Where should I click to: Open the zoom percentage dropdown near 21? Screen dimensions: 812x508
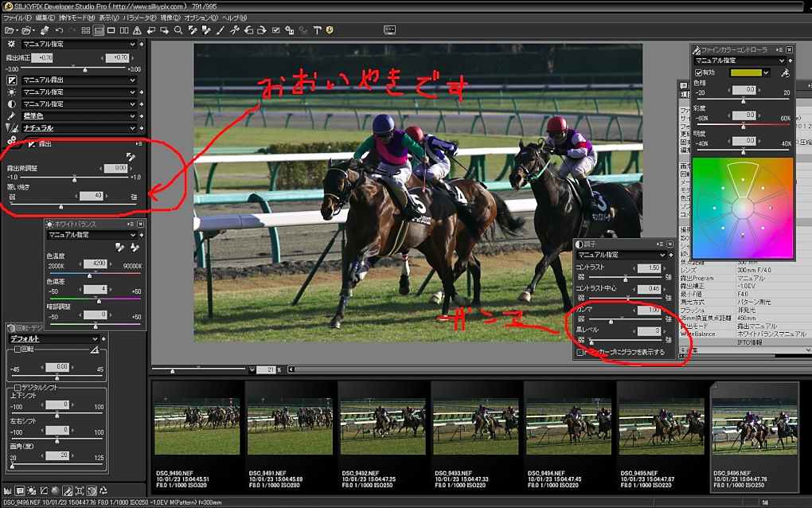pyautogui.click(x=252, y=369)
